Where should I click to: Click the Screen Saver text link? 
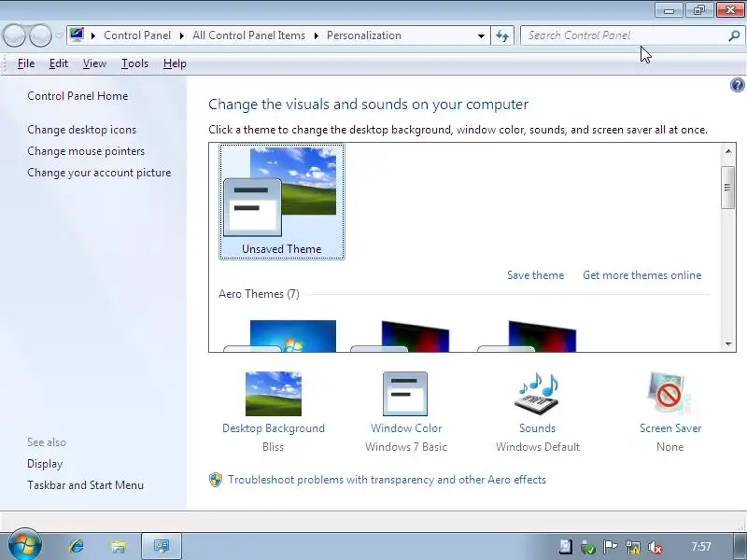pyautogui.click(x=670, y=428)
